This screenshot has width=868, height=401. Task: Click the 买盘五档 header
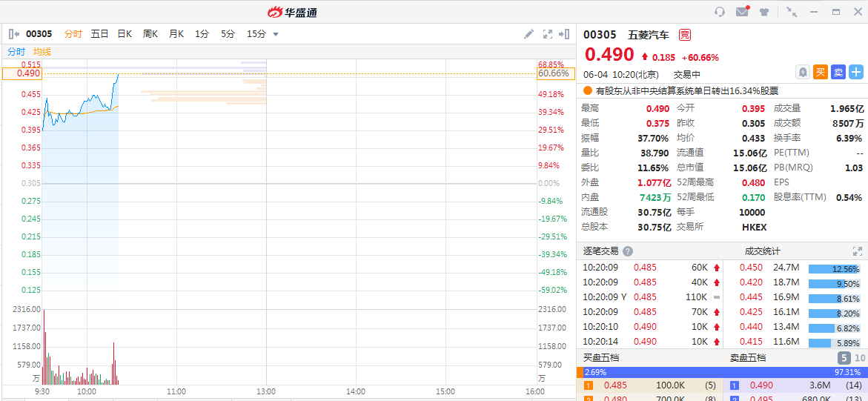[x=601, y=358]
